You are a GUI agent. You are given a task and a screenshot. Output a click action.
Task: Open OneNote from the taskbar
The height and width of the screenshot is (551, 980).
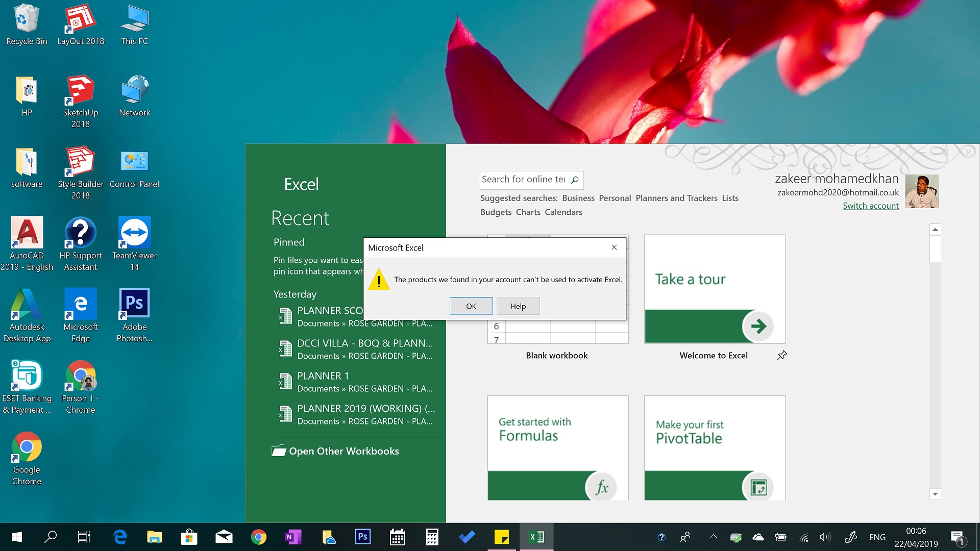293,537
